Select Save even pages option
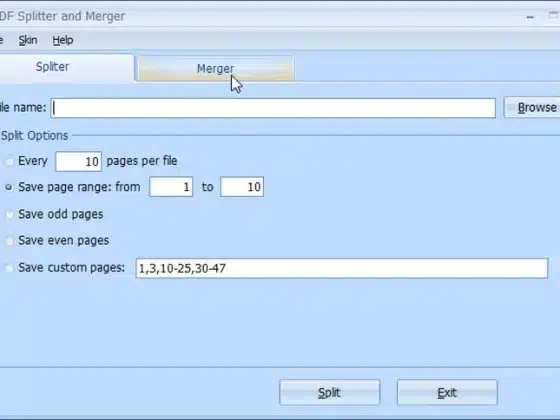Image resolution: width=560 pixels, height=420 pixels. tap(9, 241)
